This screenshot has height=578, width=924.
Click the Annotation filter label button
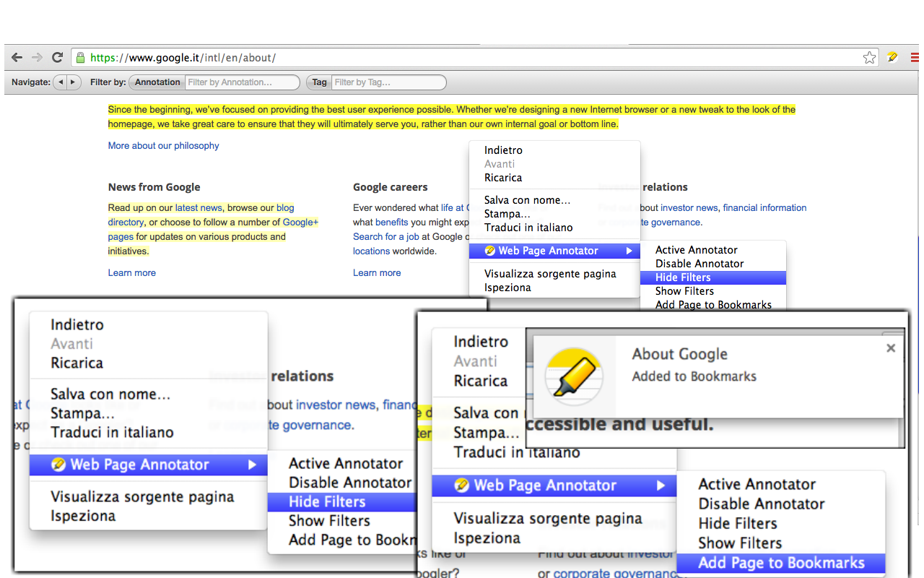point(157,82)
